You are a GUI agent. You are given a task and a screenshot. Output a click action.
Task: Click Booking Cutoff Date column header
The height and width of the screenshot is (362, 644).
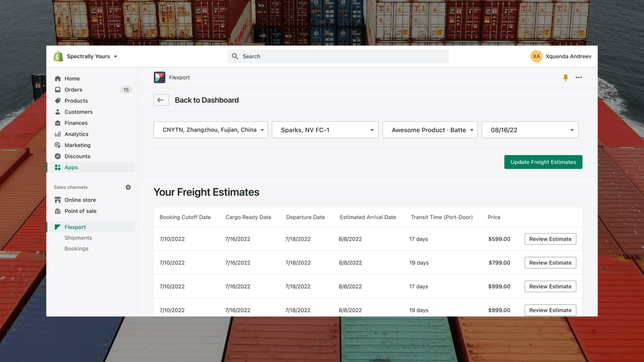pyautogui.click(x=185, y=217)
